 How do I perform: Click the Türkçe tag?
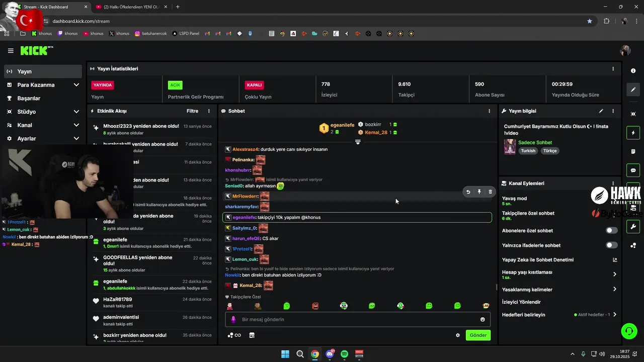coord(550,151)
